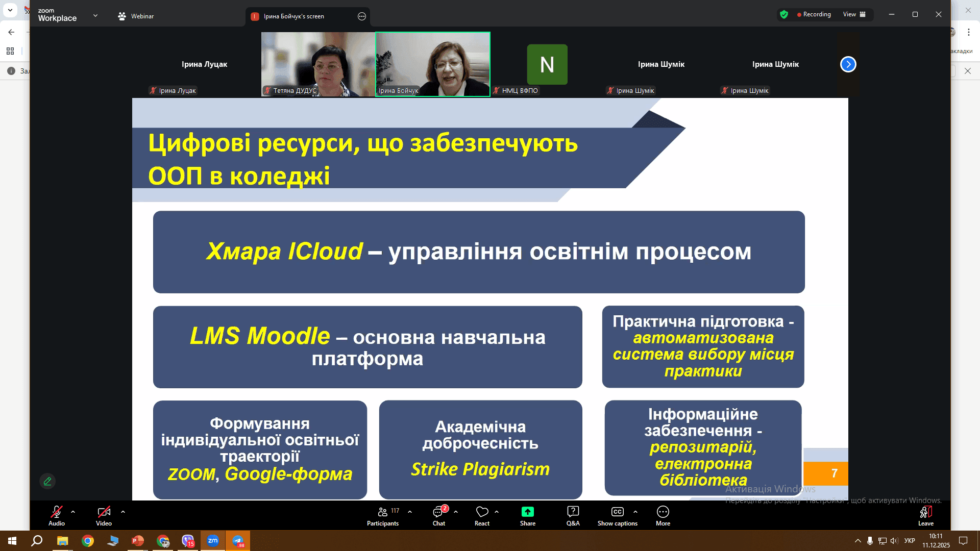980x551 pixels.
Task: Open Zoom app icon in taskbar
Action: (213, 541)
